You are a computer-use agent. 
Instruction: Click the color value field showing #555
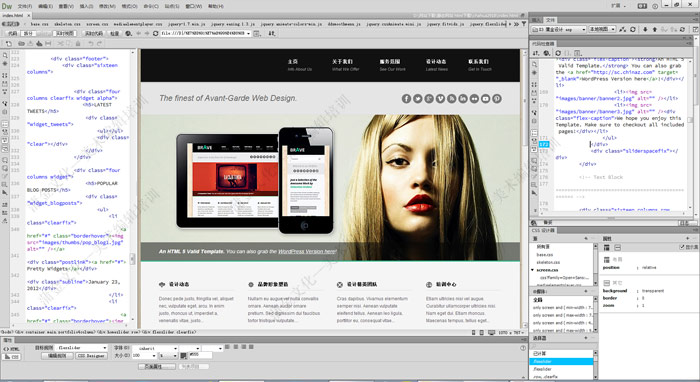pyautogui.click(x=200, y=355)
